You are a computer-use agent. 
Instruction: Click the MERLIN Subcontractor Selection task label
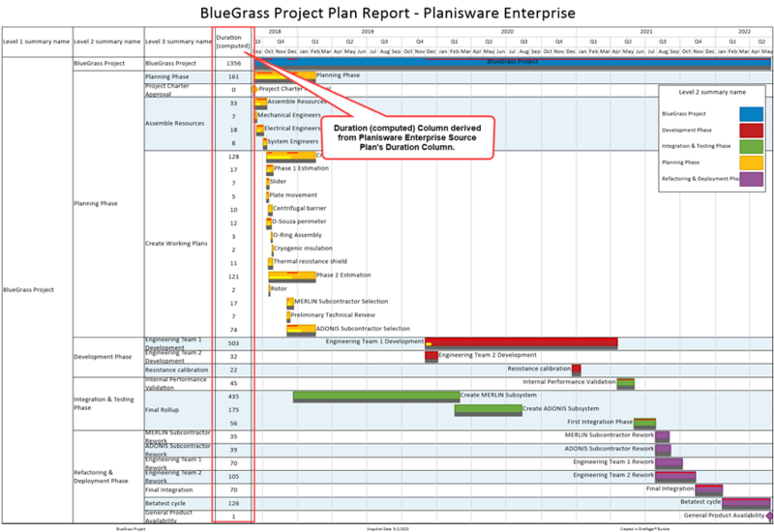pos(342,302)
